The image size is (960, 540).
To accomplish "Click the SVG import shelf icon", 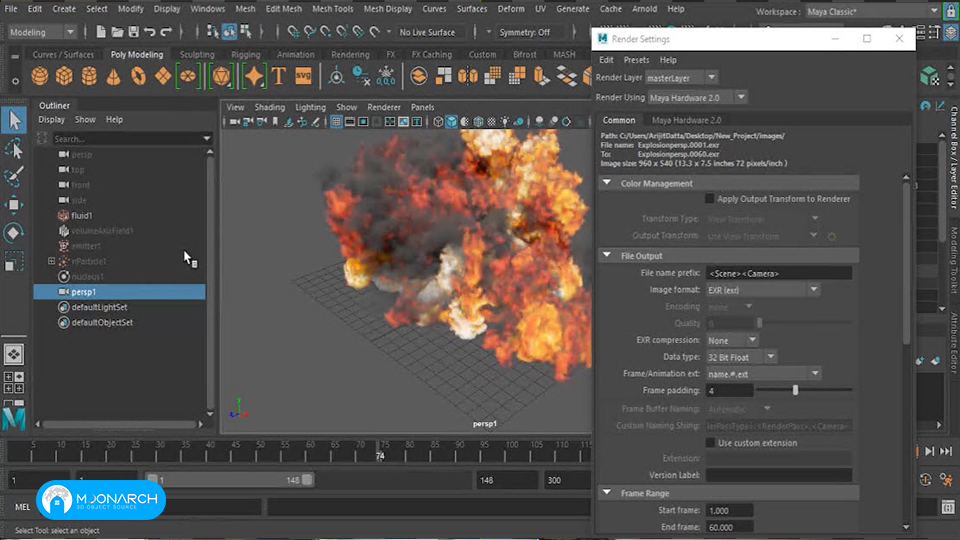I will coord(303,76).
